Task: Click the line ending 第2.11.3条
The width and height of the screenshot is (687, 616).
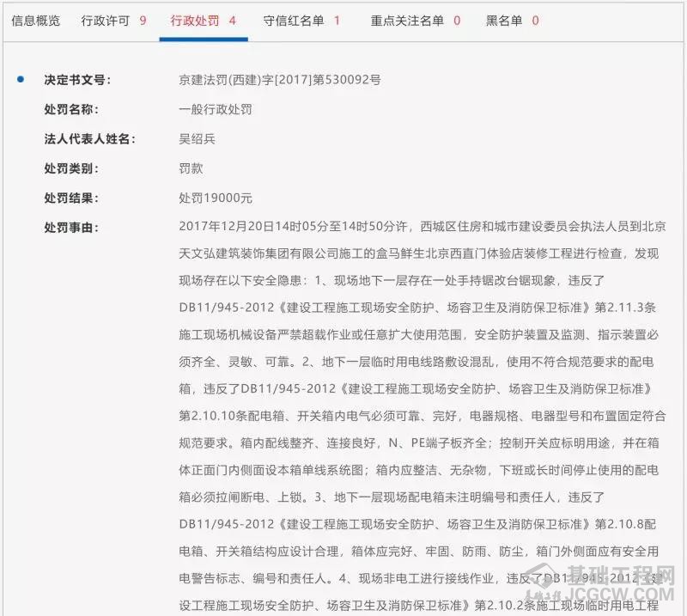Action: click(x=417, y=308)
